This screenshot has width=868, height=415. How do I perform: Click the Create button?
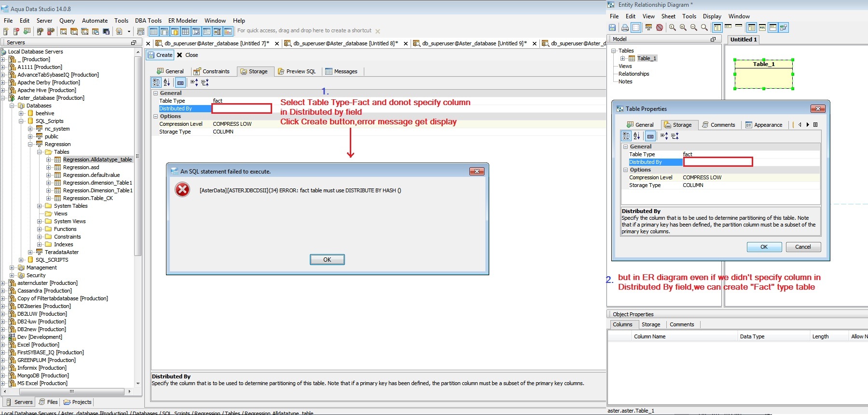click(160, 55)
